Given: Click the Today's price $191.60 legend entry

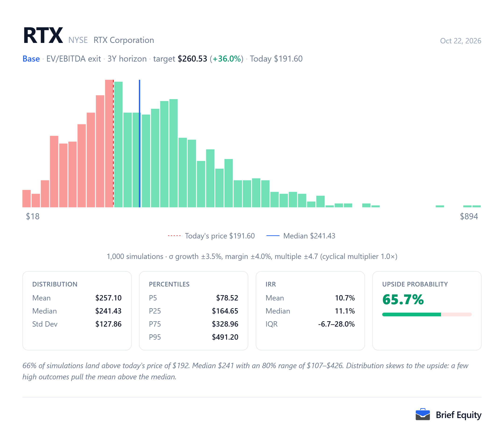Looking at the screenshot, I should (211, 236).
